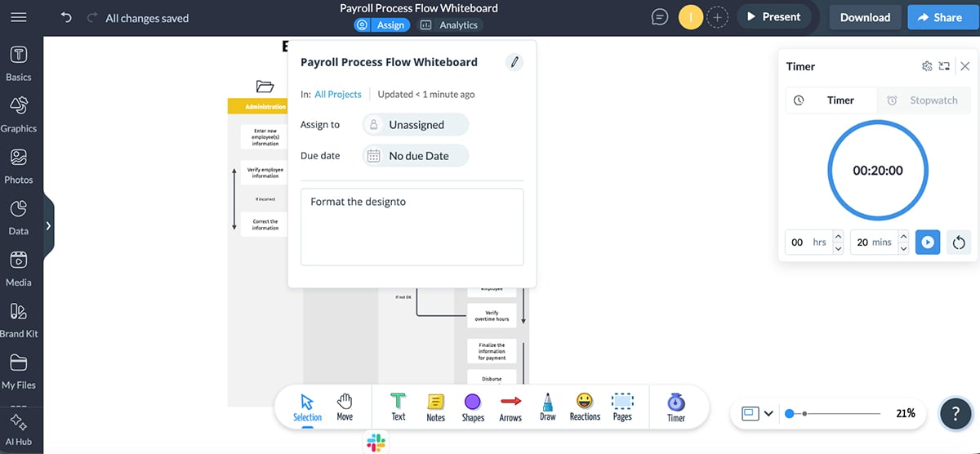Choose the Selection tool
Image resolution: width=980 pixels, height=454 pixels.
pyautogui.click(x=307, y=407)
